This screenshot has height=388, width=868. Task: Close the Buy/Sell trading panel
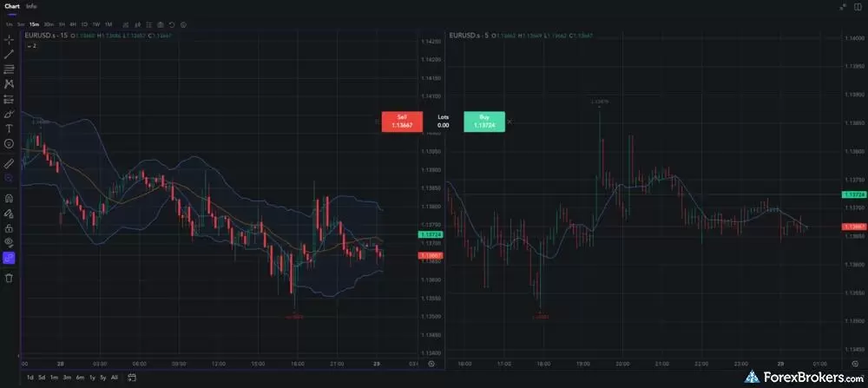pos(510,122)
